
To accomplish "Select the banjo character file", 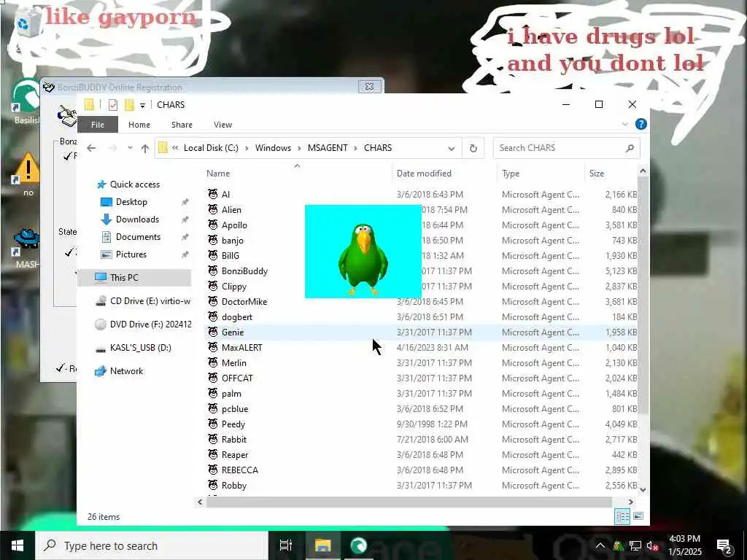I will pos(226,241).
